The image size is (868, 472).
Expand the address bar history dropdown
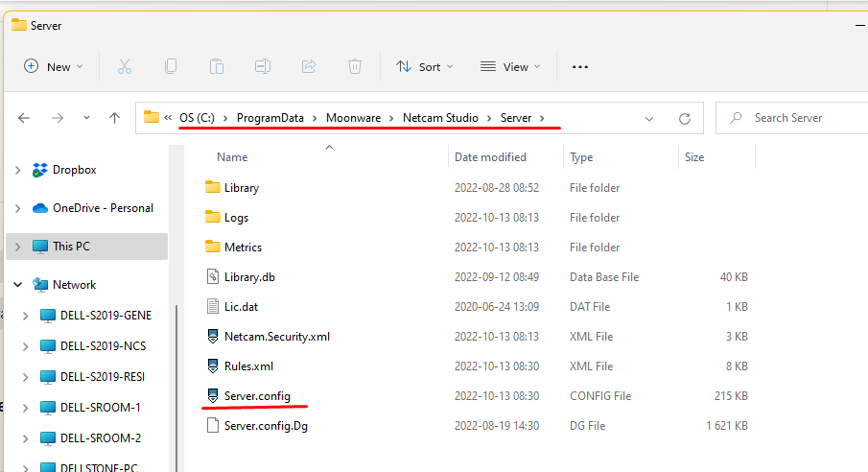pos(649,119)
